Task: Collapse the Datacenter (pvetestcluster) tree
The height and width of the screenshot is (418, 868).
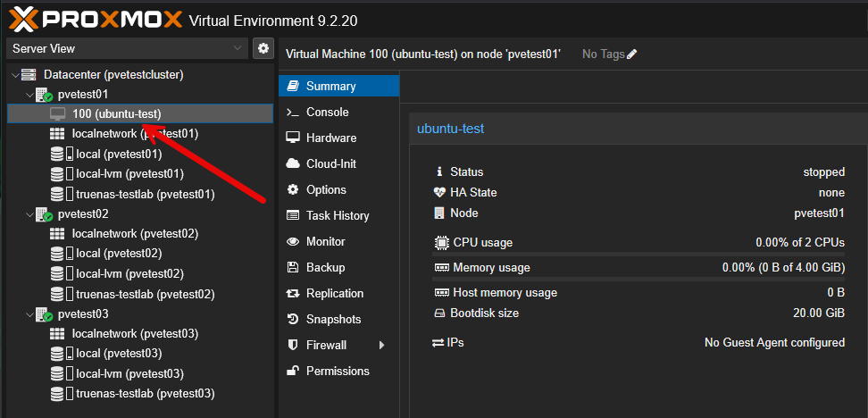Action: (x=15, y=74)
